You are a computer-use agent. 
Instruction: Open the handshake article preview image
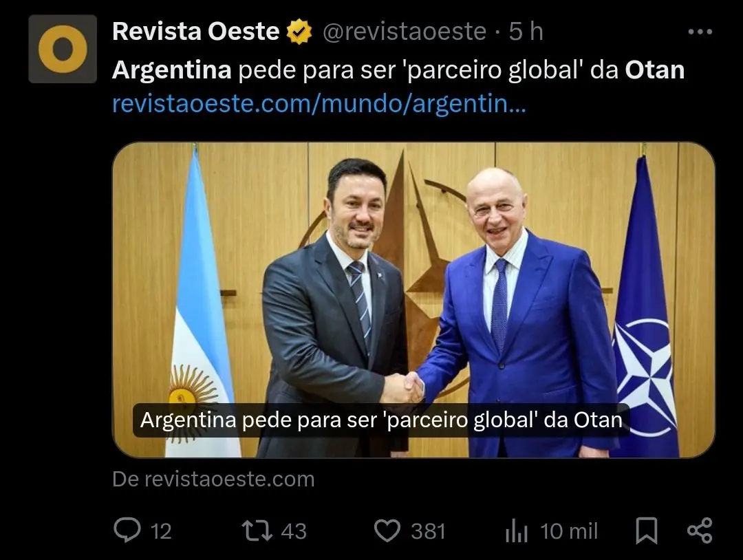(x=413, y=299)
